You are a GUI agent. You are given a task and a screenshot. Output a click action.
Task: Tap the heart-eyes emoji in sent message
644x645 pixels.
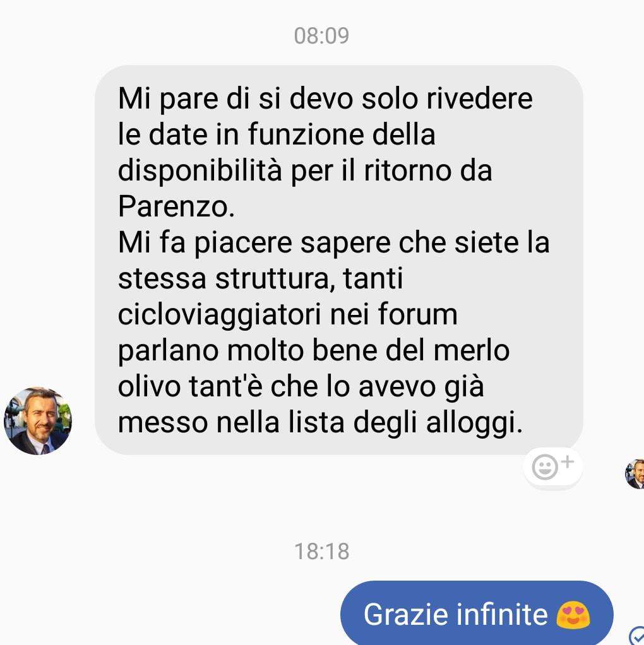click(x=573, y=615)
